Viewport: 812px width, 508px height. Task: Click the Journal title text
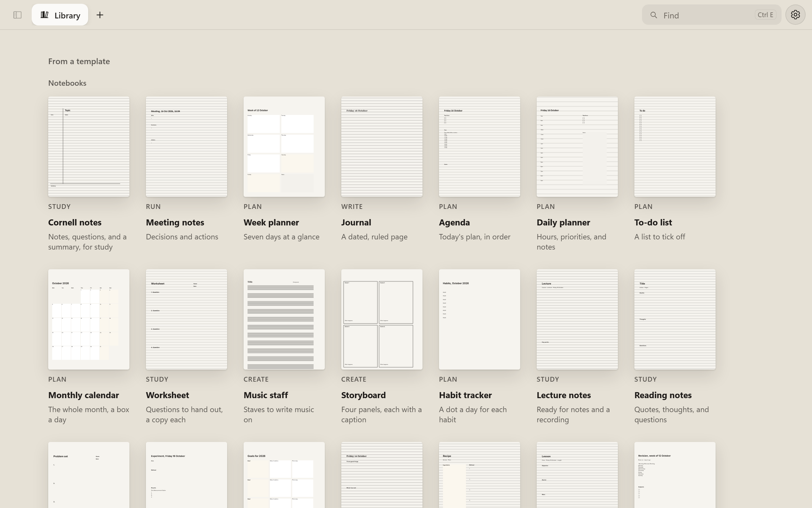click(x=356, y=223)
